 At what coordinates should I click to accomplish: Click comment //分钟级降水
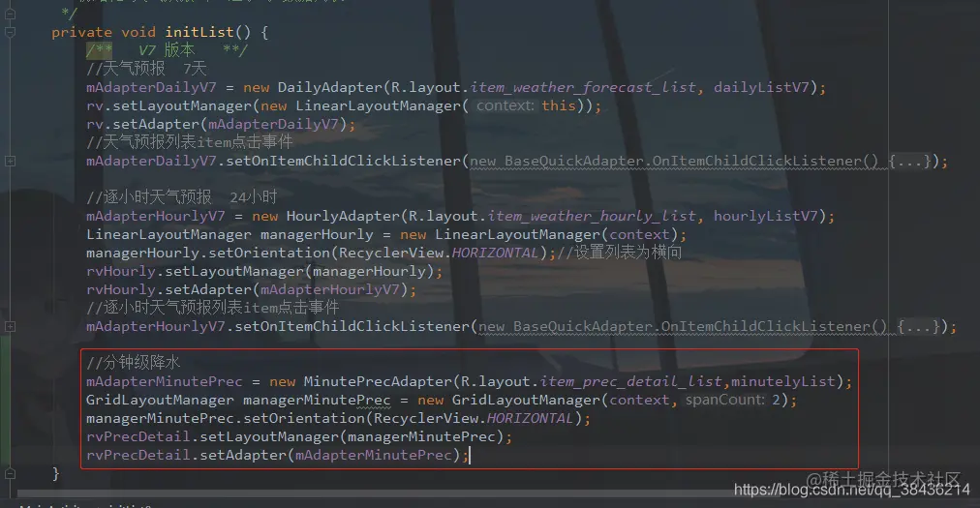tap(133, 363)
